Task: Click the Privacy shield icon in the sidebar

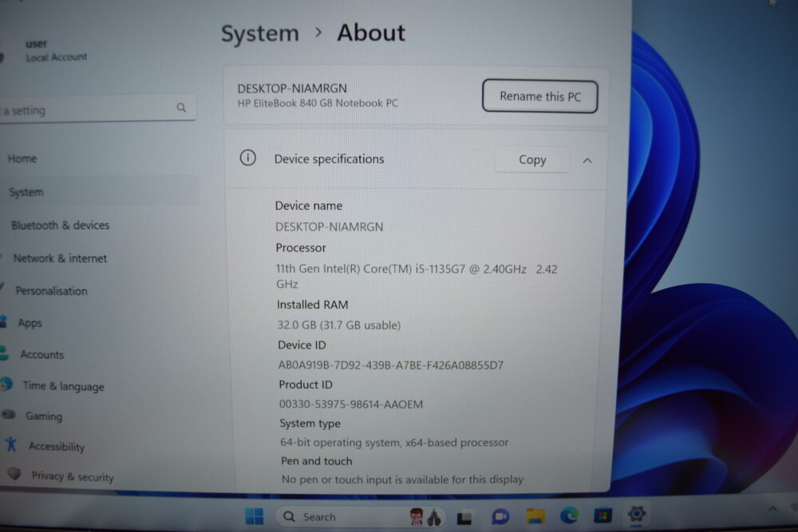Action: [14, 474]
